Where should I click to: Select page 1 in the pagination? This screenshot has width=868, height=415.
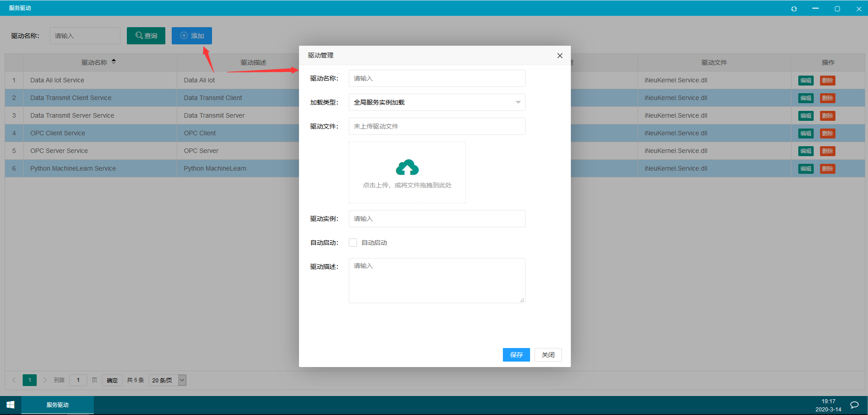(29, 380)
